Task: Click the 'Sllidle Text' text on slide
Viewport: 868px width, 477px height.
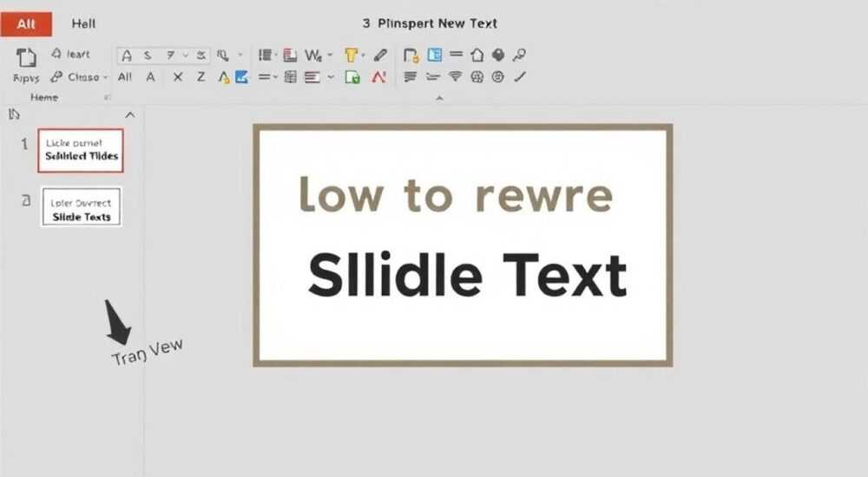Action: (467, 275)
